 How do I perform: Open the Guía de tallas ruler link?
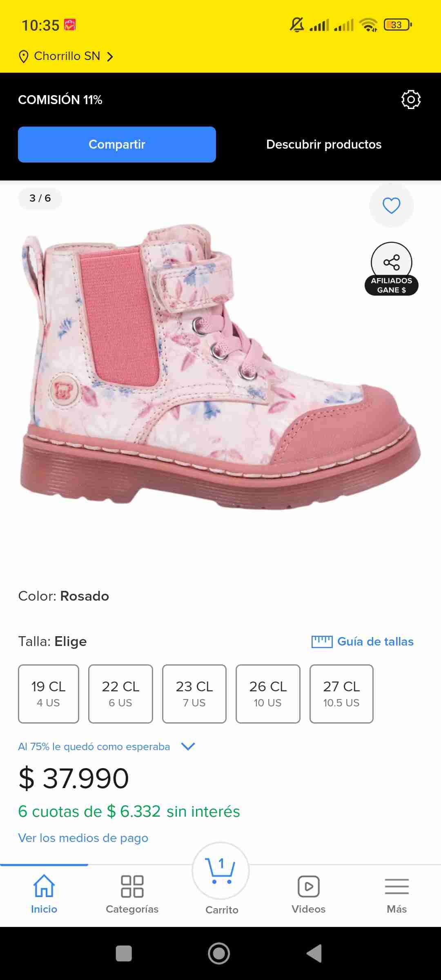click(x=363, y=641)
